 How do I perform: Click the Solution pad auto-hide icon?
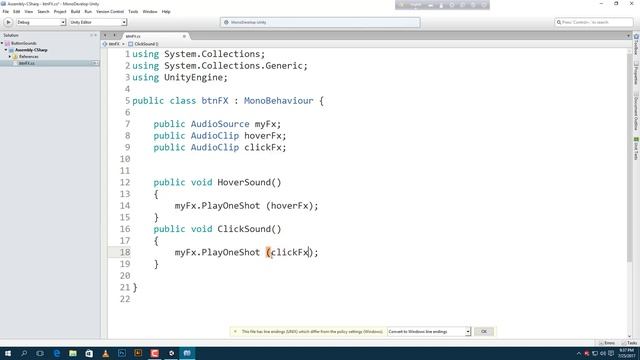[91, 36]
